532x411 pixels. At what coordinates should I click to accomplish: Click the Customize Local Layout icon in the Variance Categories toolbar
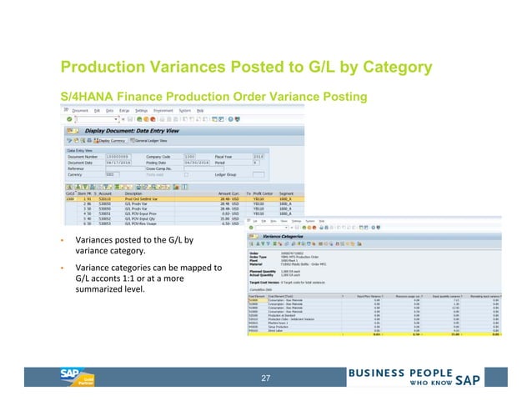[x=379, y=228]
